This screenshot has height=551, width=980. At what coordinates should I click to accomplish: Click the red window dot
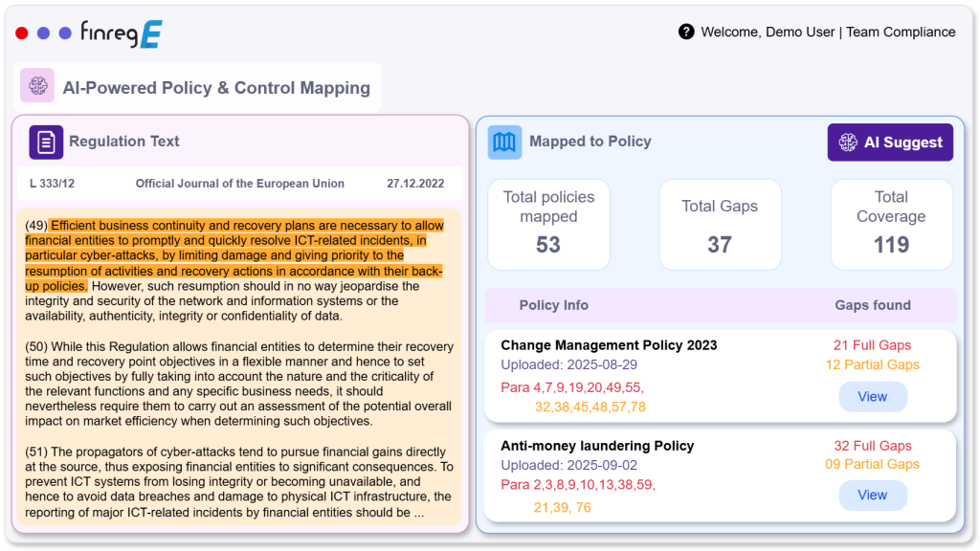22,33
